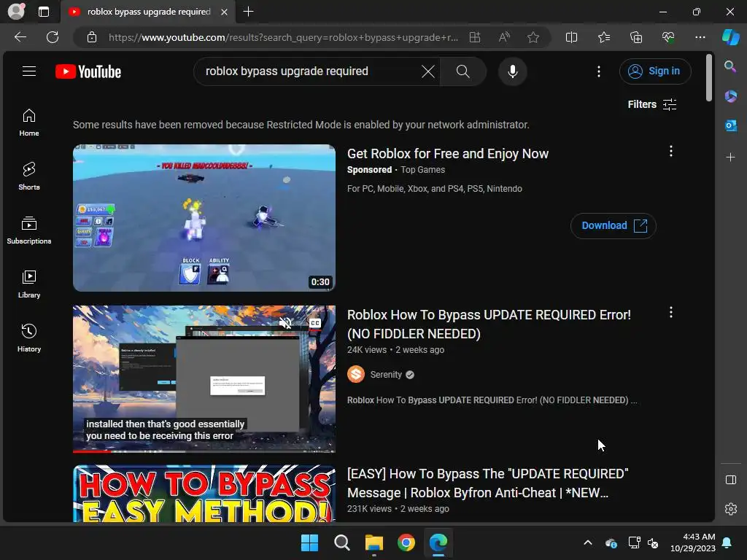The height and width of the screenshot is (560, 747).
Task: Open Home in the sidebar
Action: [29, 122]
